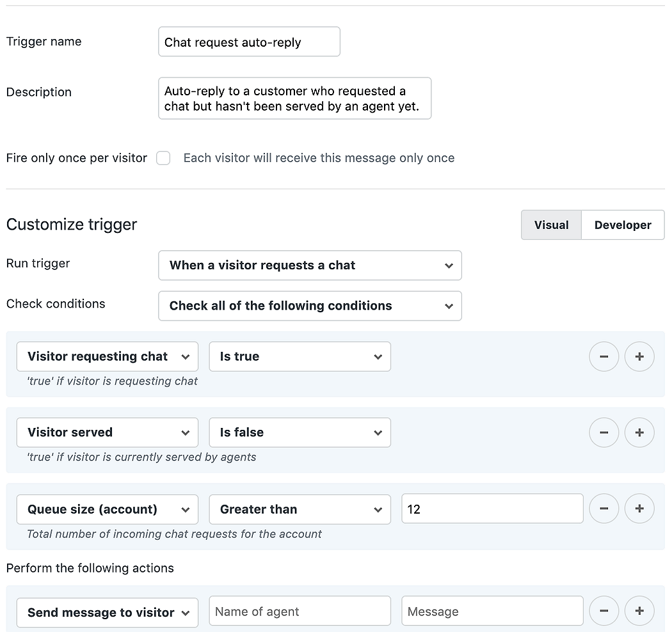Add another action to the trigger
This screenshot has height=632, width=672.
pos(639,611)
